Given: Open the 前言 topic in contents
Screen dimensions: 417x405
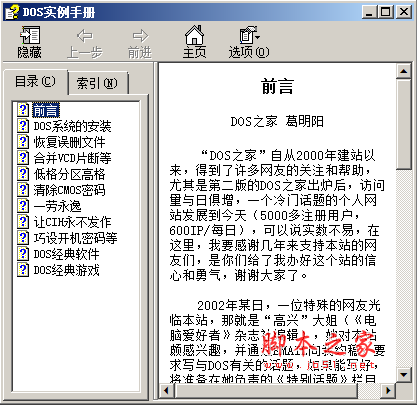Looking at the screenshot, I should pos(46,110).
